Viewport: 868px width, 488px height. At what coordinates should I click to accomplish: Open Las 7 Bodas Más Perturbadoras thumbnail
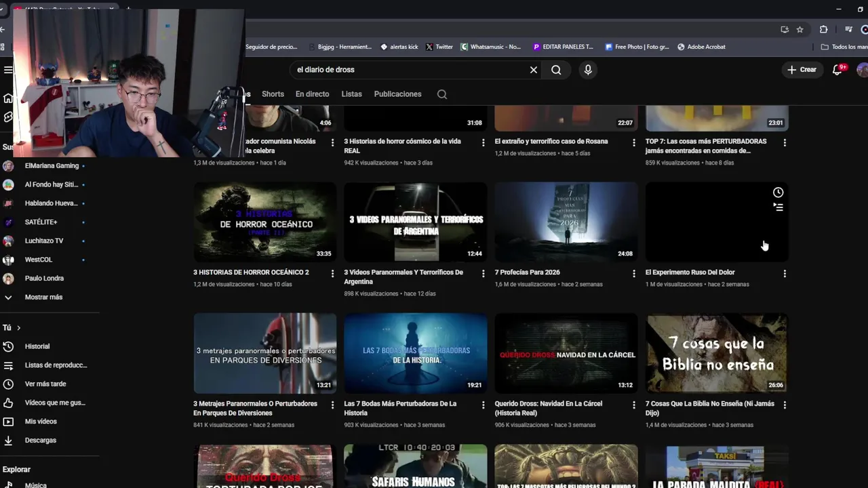(416, 353)
